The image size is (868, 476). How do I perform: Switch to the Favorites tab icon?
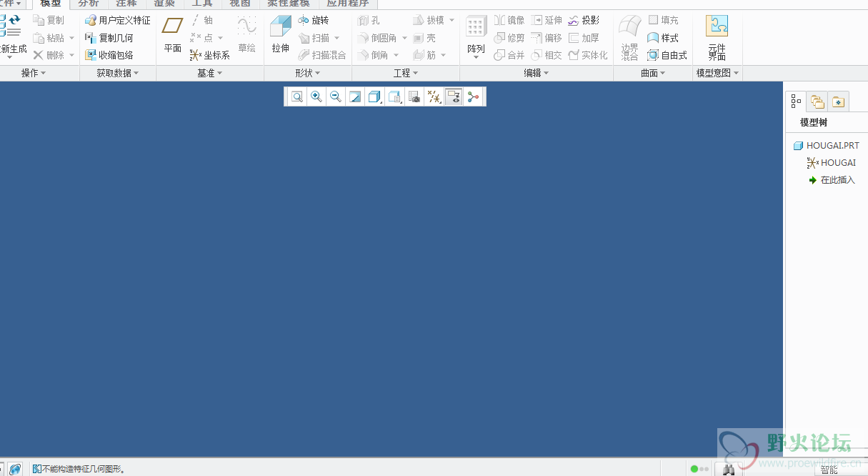pos(838,101)
